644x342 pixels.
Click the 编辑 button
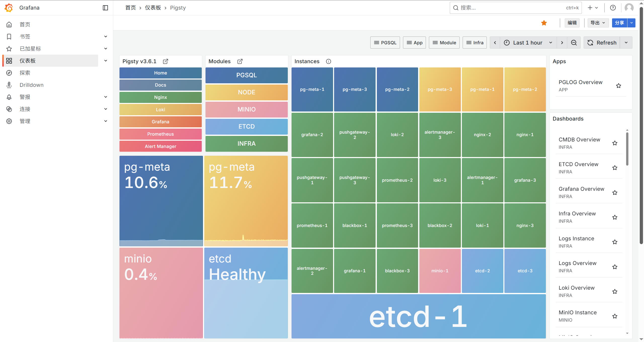[572, 23]
